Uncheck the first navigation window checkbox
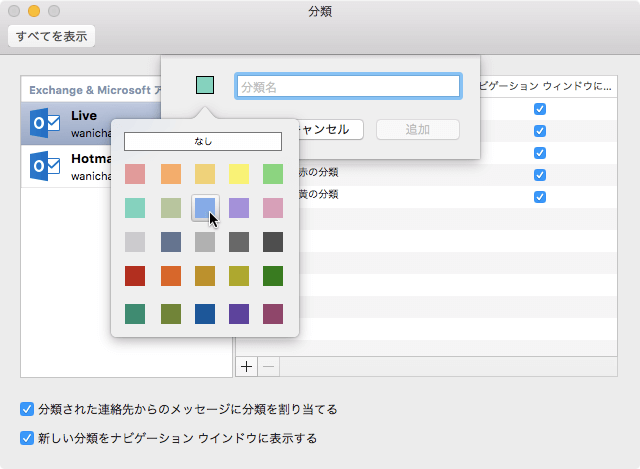This screenshot has height=469, width=640. click(540, 109)
